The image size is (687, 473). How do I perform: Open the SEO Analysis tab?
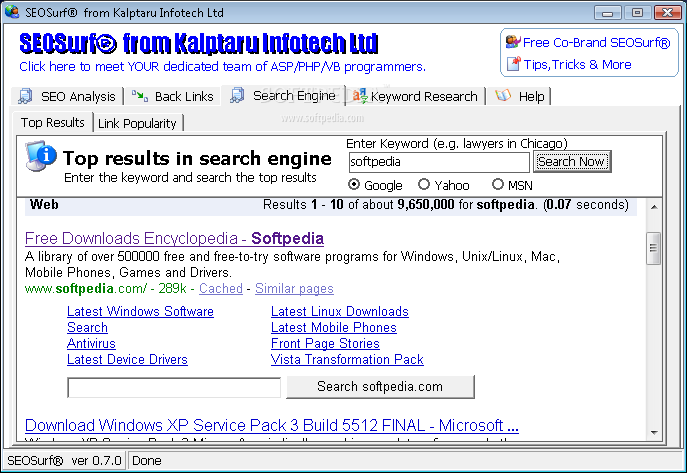point(67,96)
